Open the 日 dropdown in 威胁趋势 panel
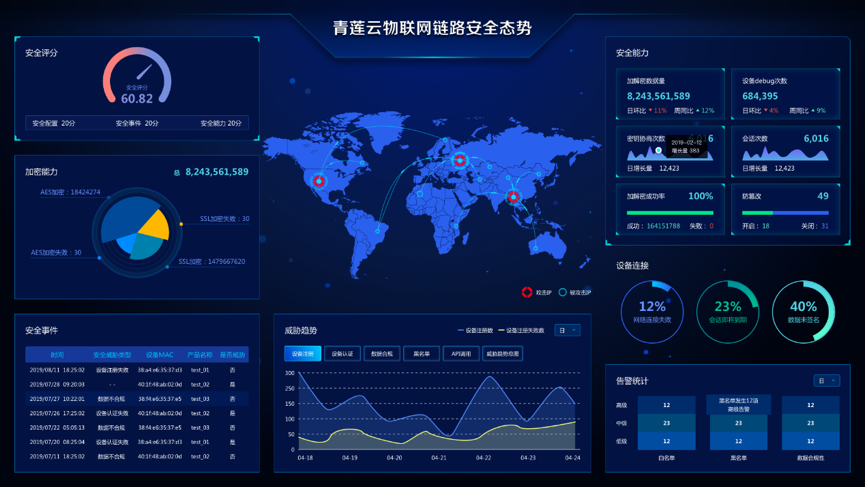 pos(567,330)
